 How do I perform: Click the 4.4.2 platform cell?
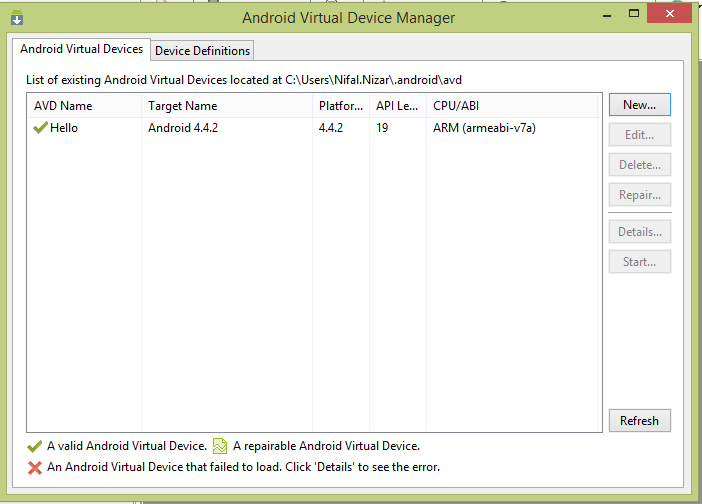pos(331,128)
